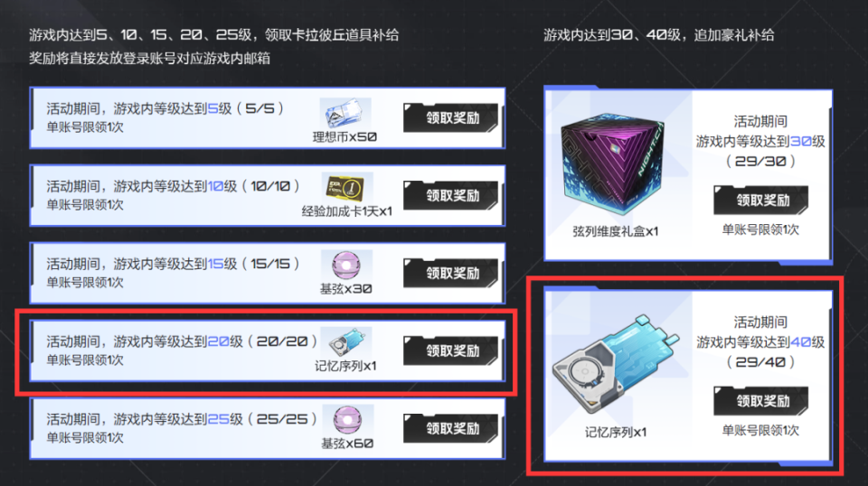Claim the level 30 gift box reward
Screen dimensions: 868x486
pyautogui.click(x=760, y=201)
